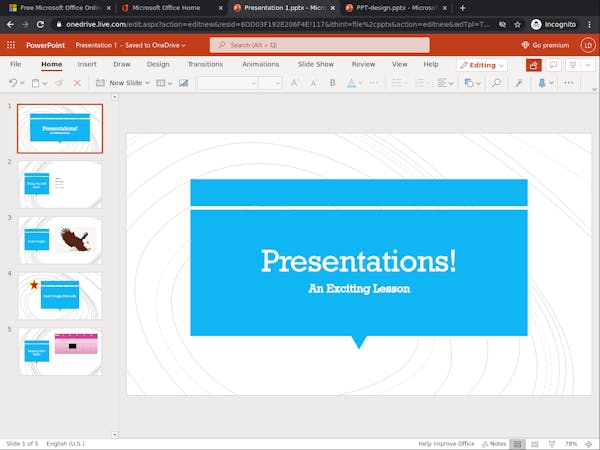Expand the New Slide dropdown arrow
Image resolution: width=600 pixels, height=450 pixels.
[x=147, y=83]
